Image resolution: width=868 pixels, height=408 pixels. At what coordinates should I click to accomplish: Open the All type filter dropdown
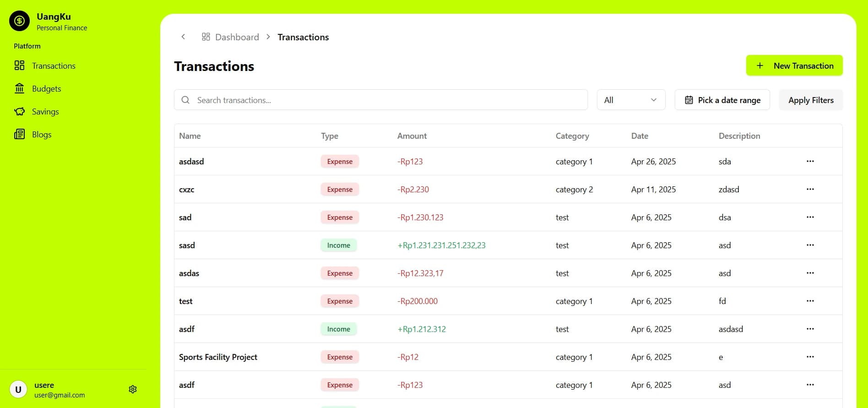[631, 100]
